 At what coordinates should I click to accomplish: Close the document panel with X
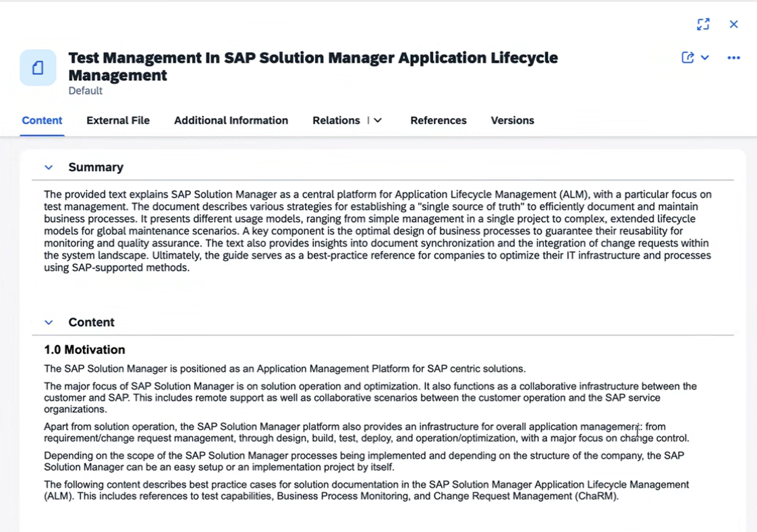pyautogui.click(x=733, y=24)
